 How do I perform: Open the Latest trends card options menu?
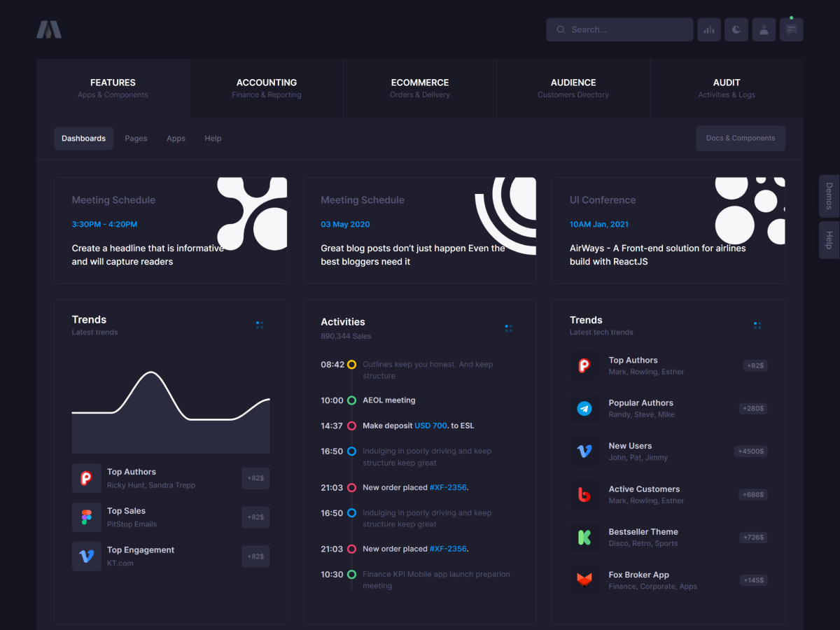coord(260,325)
